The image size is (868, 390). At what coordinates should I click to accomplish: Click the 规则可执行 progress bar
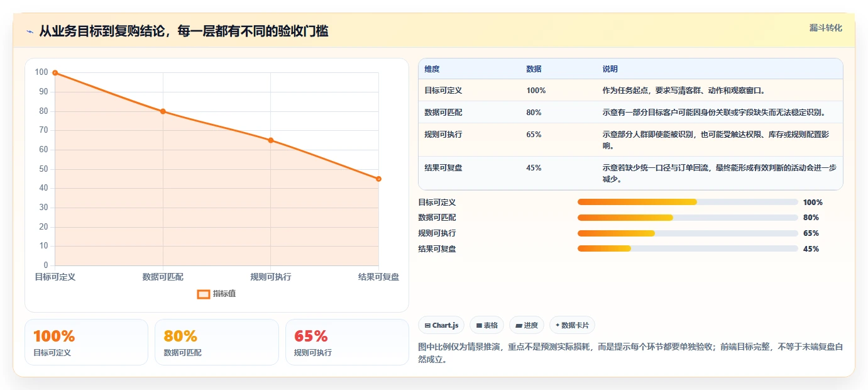688,233
